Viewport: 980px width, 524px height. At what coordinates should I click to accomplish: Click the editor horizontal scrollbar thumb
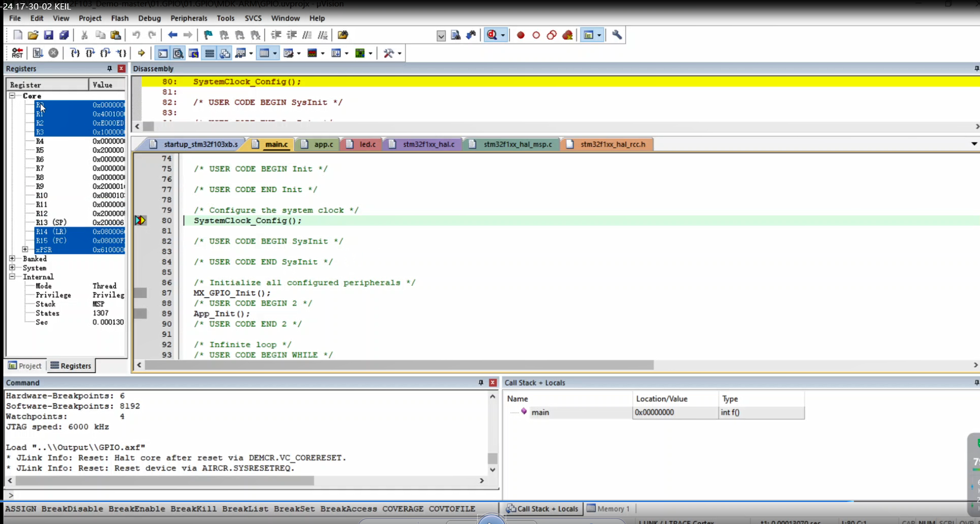pyautogui.click(x=399, y=365)
